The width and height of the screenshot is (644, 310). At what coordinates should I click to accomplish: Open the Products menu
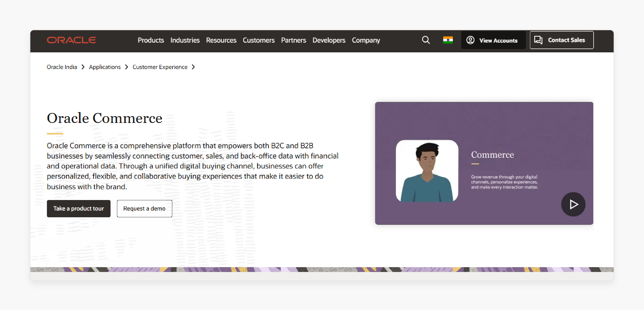[151, 40]
